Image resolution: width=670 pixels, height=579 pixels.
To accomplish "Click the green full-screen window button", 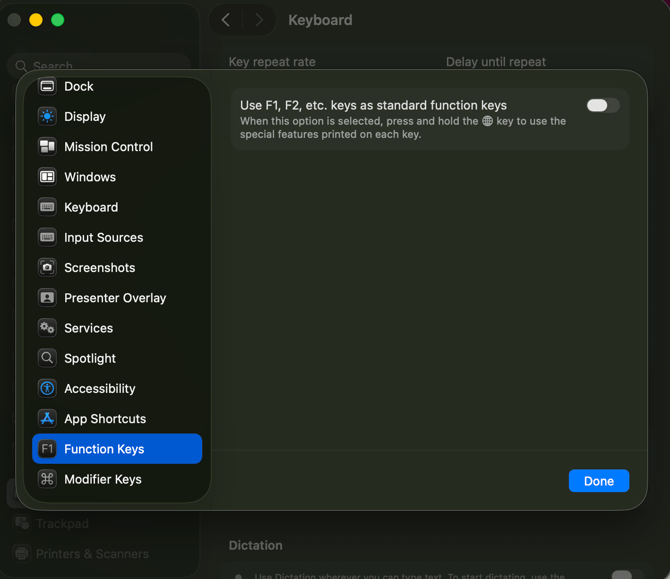I will 58,20.
